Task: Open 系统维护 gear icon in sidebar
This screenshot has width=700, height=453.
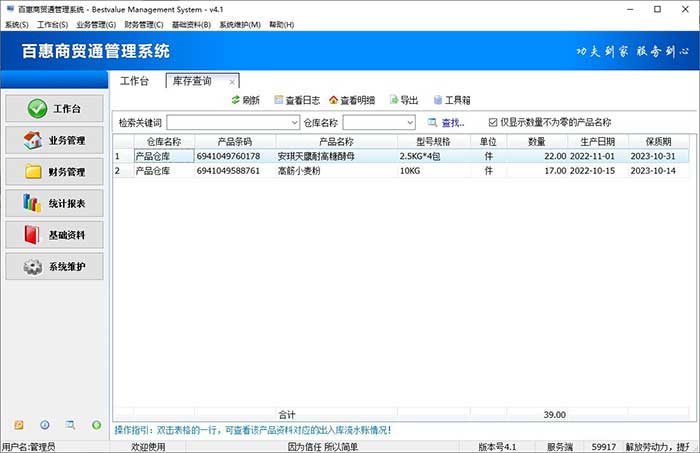Action: click(x=33, y=266)
